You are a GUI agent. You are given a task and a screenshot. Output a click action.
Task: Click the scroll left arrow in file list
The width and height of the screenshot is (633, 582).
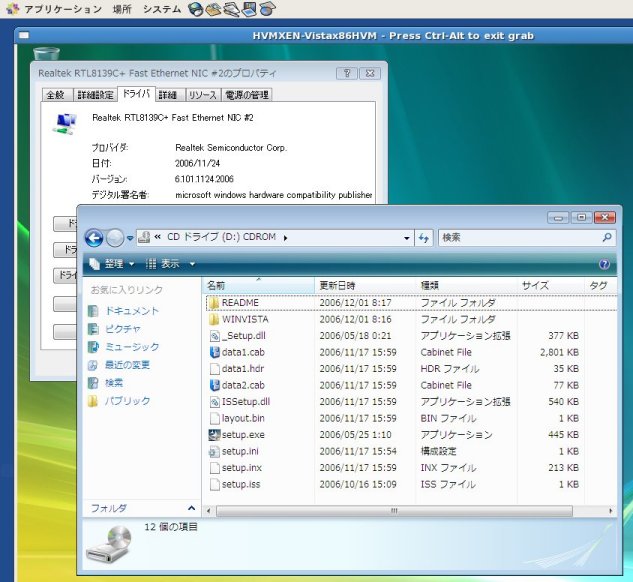tap(209, 511)
